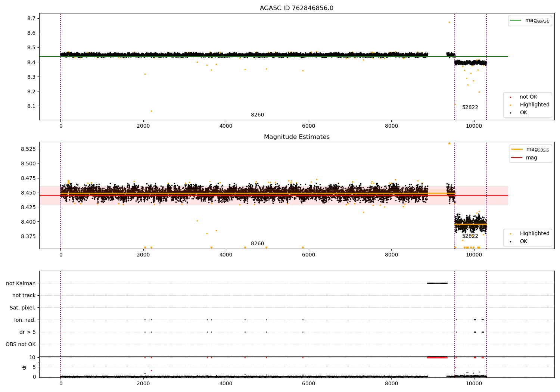Click the 6000 x-axis tick of top plot
560x392 pixels.
[309, 126]
